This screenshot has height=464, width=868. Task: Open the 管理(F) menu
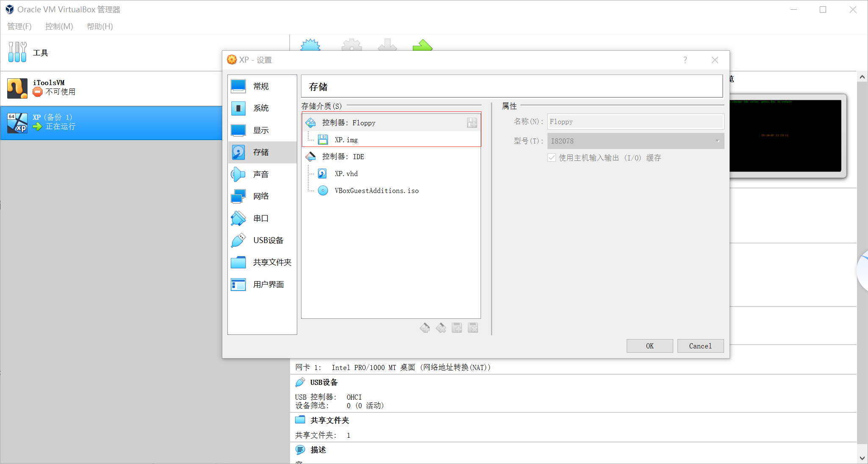click(x=19, y=26)
